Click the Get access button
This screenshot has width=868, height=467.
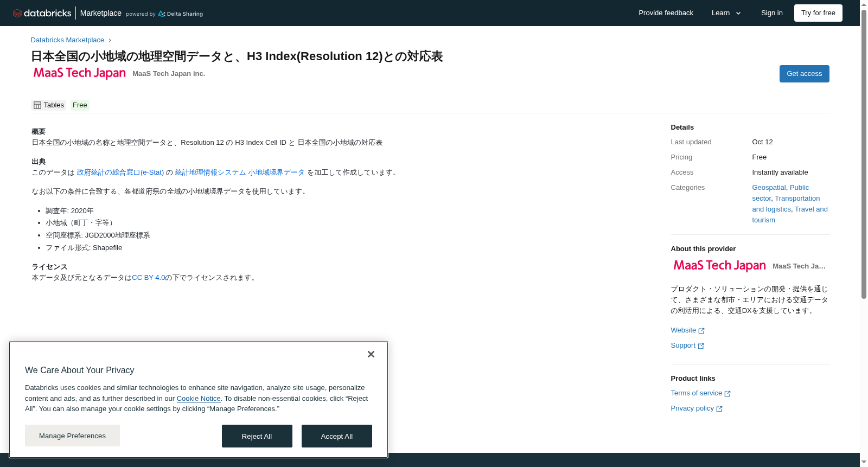click(804, 74)
